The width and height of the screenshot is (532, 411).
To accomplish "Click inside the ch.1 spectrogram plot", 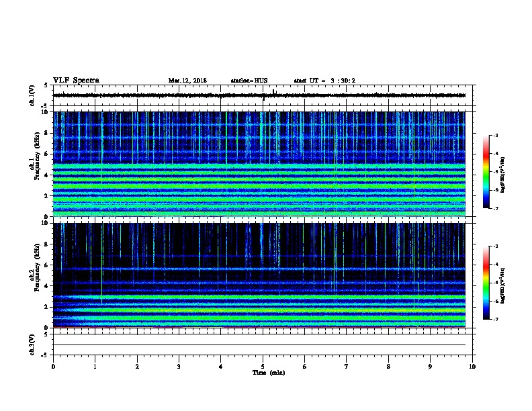I will coord(259,164).
